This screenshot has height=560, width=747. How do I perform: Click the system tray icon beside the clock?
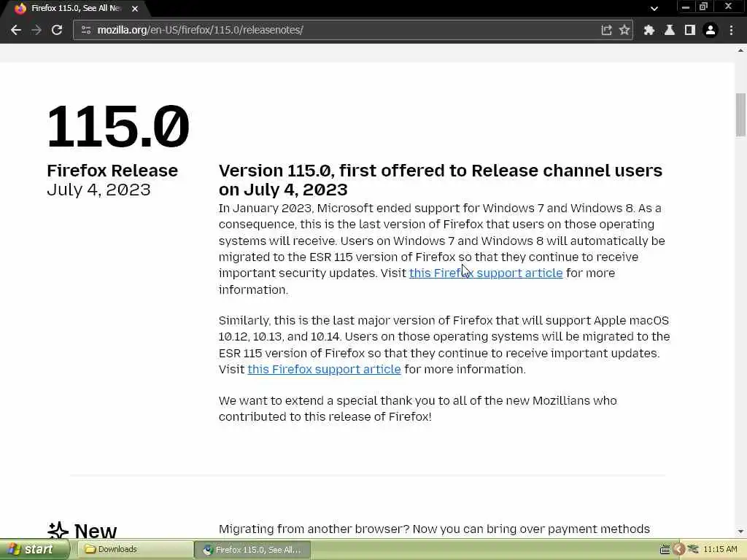693,550
